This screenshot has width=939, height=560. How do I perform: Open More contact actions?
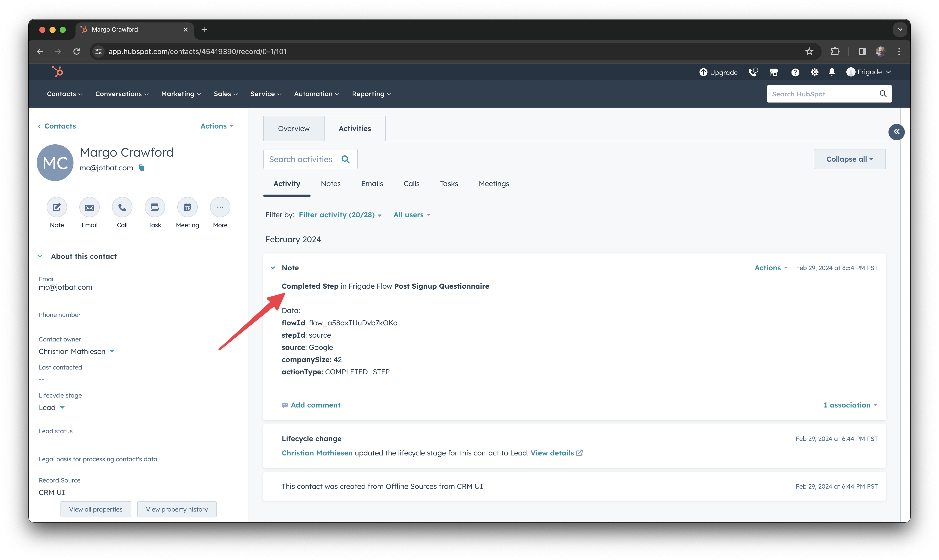[x=220, y=207]
